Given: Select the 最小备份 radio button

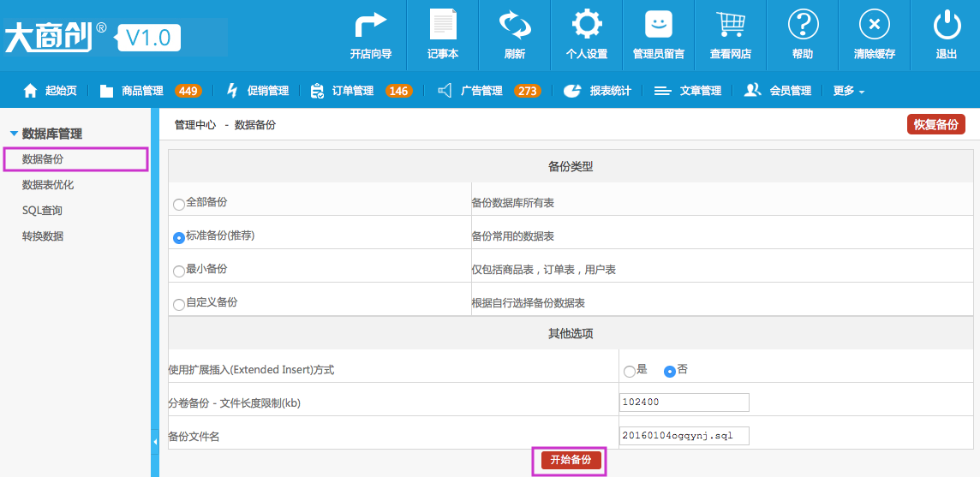Looking at the screenshot, I should tap(179, 271).
